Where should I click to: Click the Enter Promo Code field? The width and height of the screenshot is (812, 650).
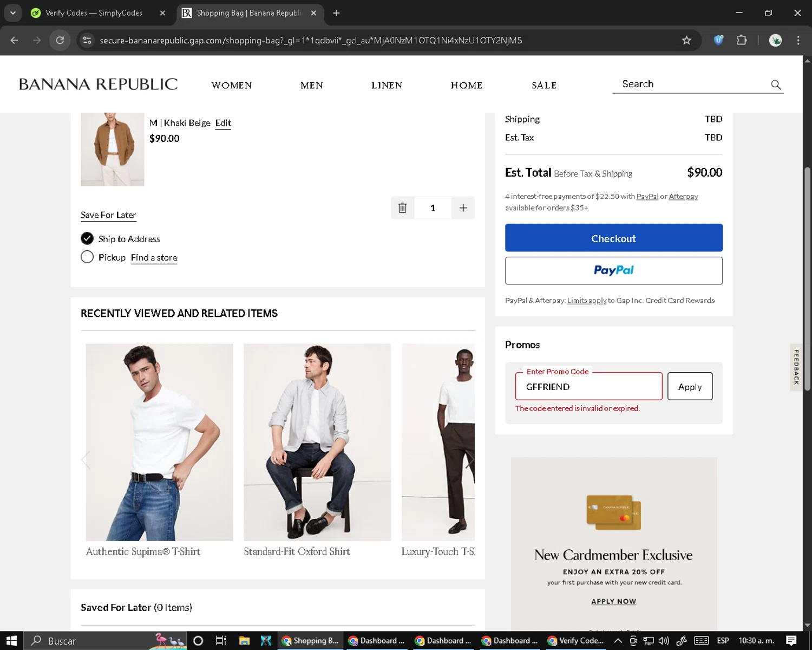tap(589, 386)
